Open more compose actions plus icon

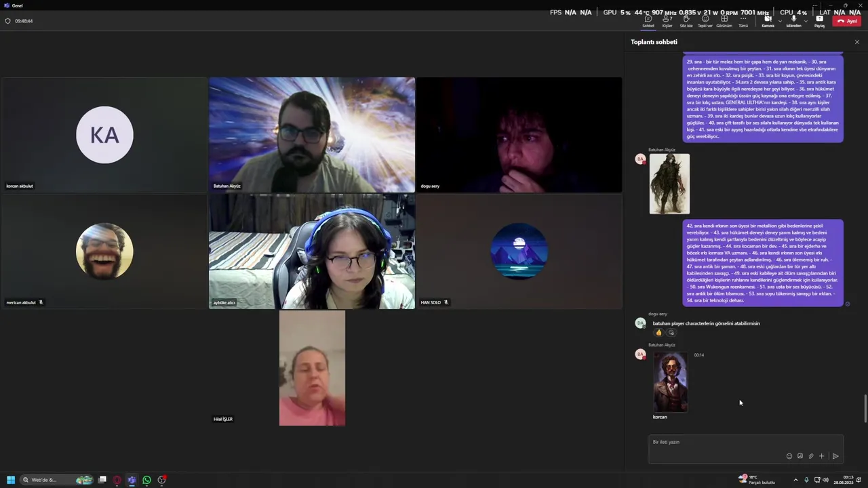821,456
